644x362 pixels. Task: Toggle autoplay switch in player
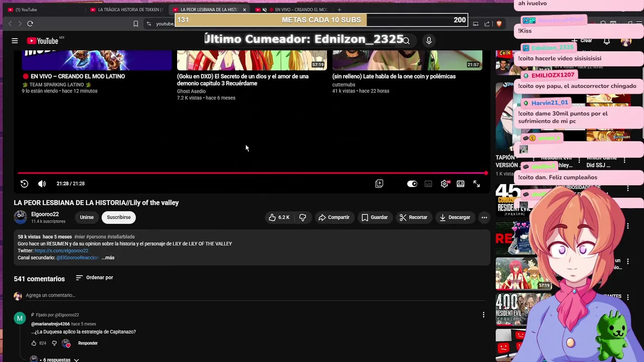(412, 184)
